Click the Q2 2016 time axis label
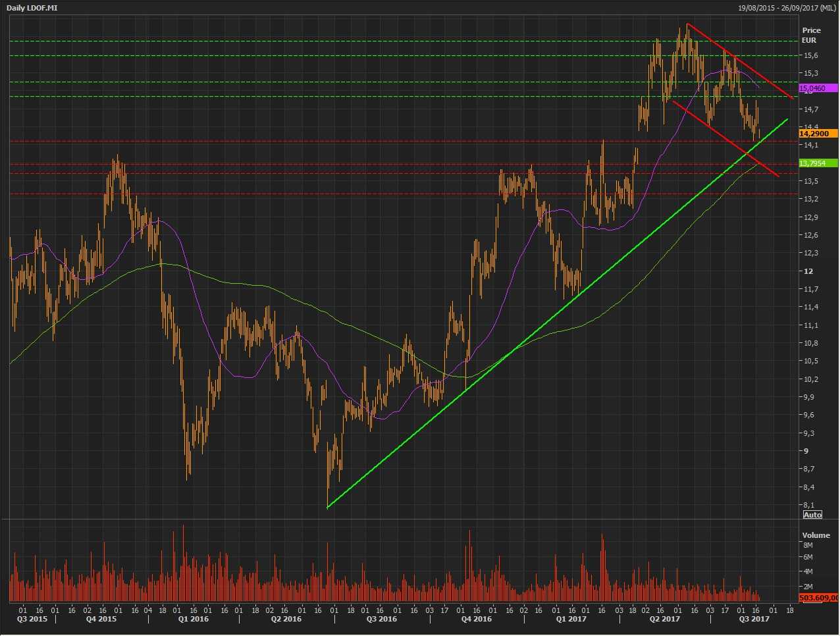The width and height of the screenshot is (840, 636). 286,619
